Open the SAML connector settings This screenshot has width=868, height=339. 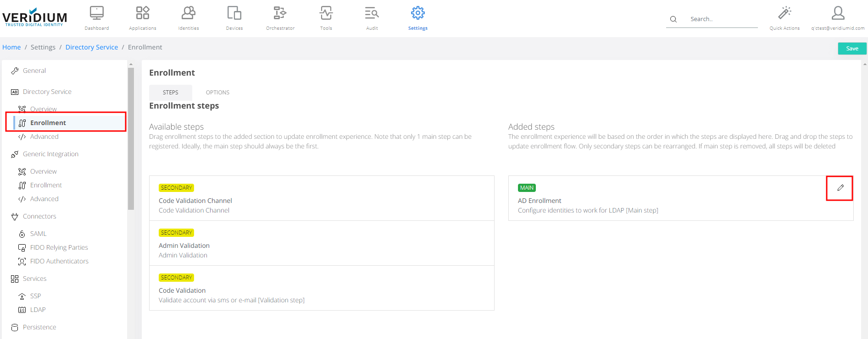pyautogui.click(x=38, y=234)
